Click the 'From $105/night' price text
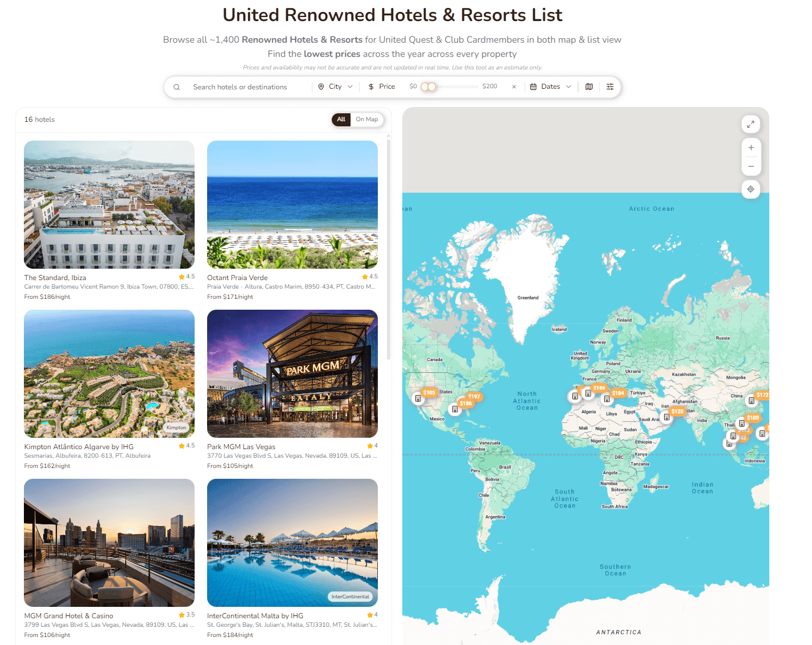This screenshot has height=645, width=812. point(230,466)
